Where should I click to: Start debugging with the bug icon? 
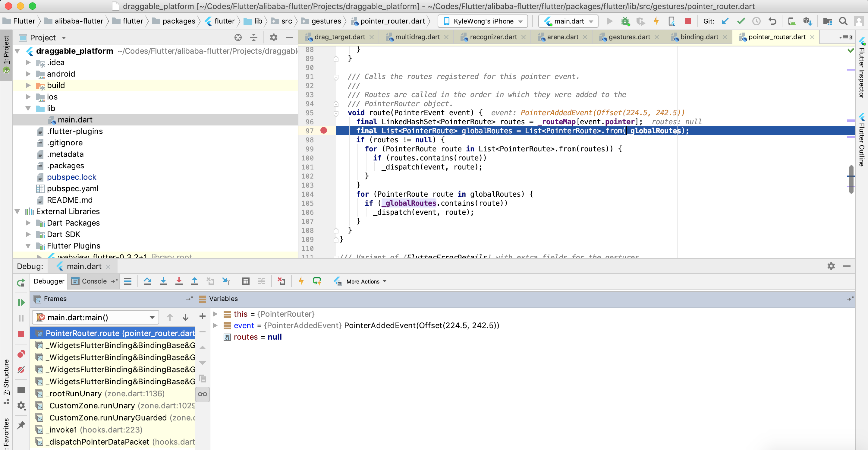tap(626, 21)
